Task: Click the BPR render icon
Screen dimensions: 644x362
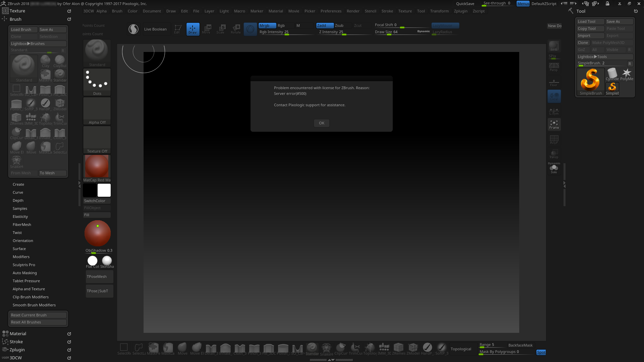Action: point(554,46)
